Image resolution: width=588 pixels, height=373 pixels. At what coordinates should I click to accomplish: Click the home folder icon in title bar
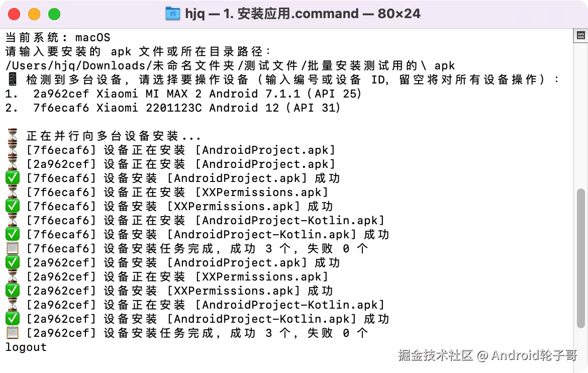tap(172, 14)
